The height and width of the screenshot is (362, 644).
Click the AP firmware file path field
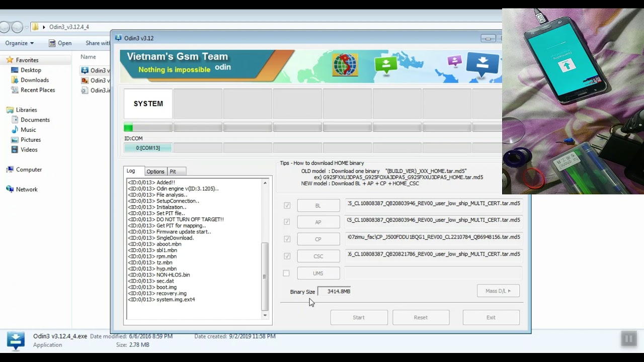(x=433, y=220)
